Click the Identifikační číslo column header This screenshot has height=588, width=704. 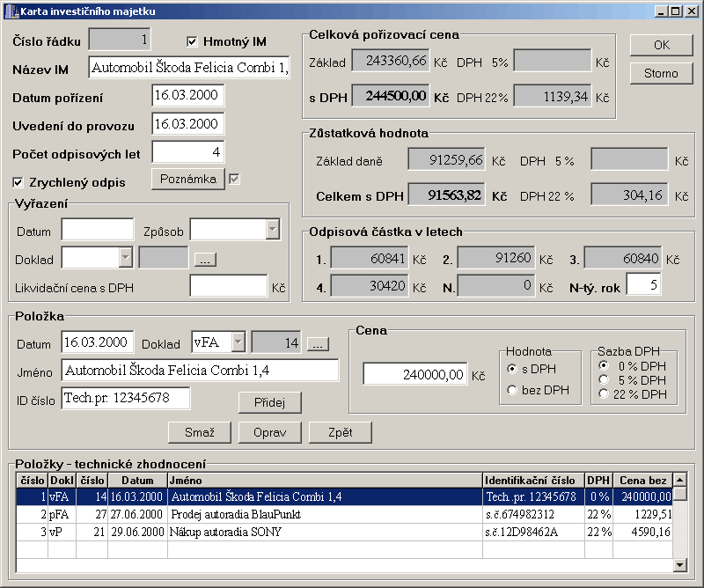534,481
